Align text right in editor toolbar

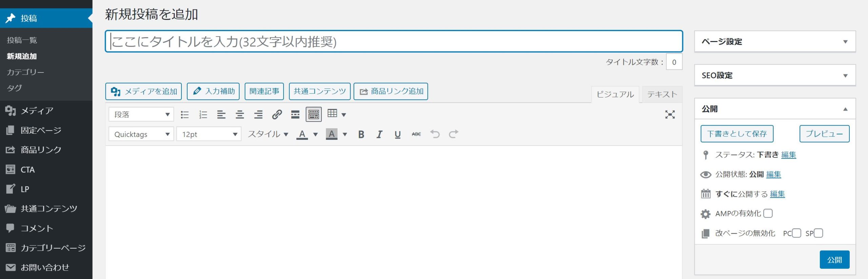[258, 114]
